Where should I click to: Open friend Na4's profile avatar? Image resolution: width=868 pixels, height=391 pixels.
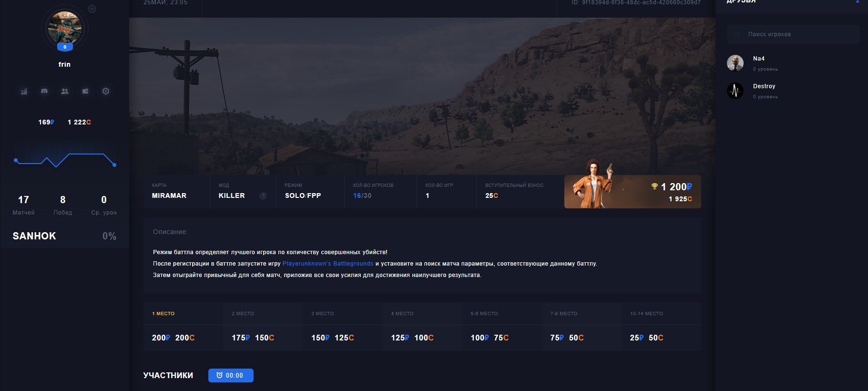pos(735,63)
